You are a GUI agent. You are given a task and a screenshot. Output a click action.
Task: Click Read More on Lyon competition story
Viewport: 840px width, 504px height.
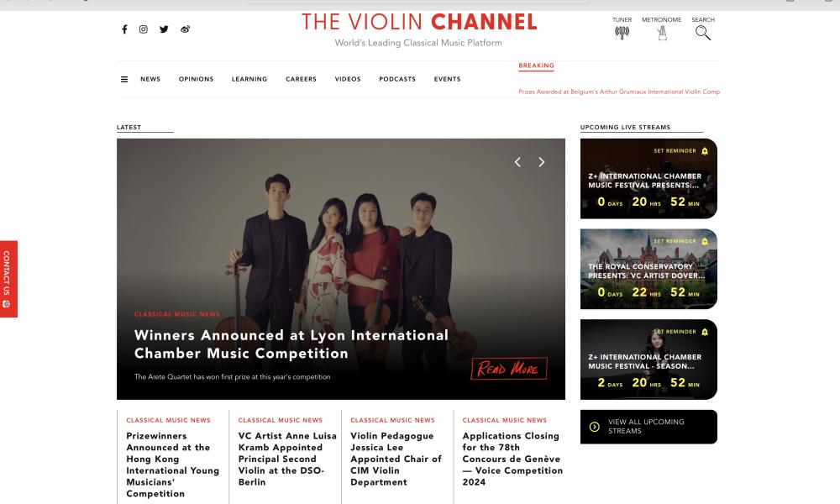[509, 369]
